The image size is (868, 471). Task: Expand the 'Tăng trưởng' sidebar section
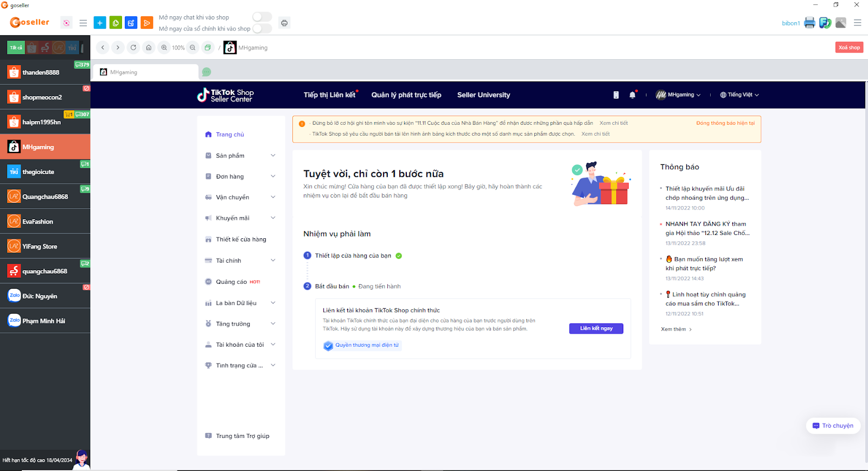coord(241,324)
